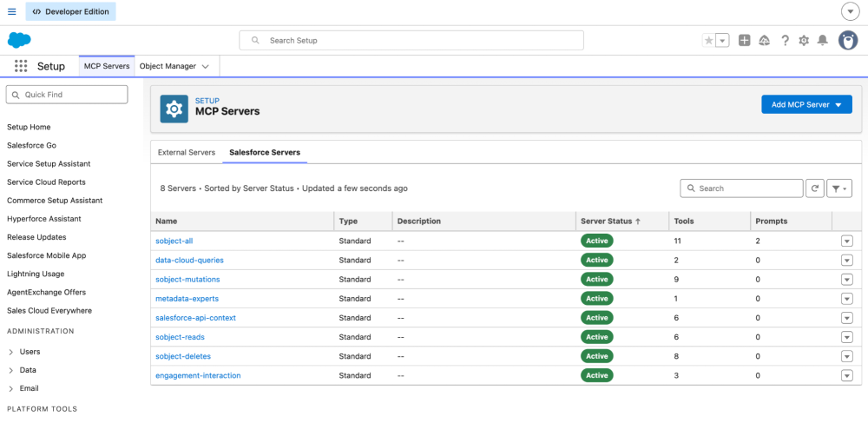The height and width of the screenshot is (423, 868).
Task: Open the engagement-interaction server link
Action: 198,375
